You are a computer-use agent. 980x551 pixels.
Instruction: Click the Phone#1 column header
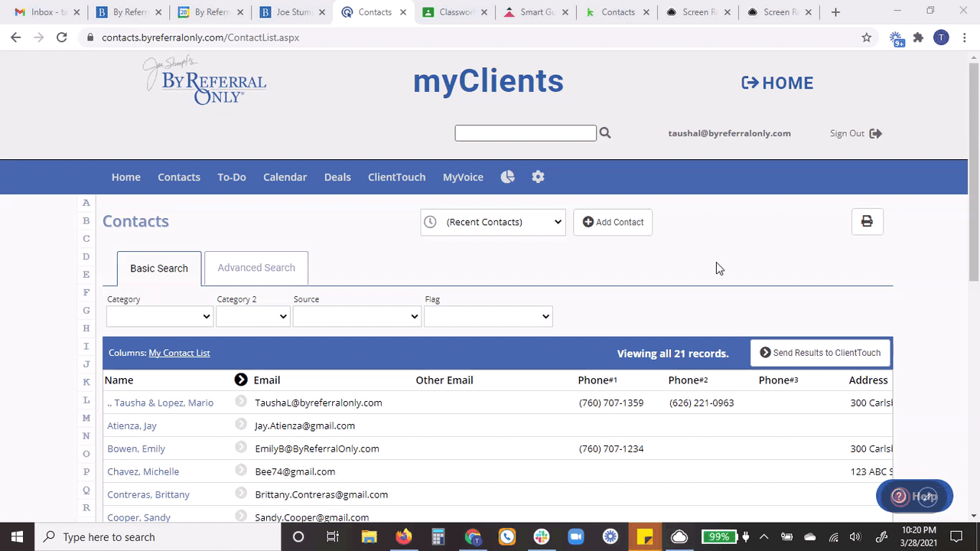[597, 380]
